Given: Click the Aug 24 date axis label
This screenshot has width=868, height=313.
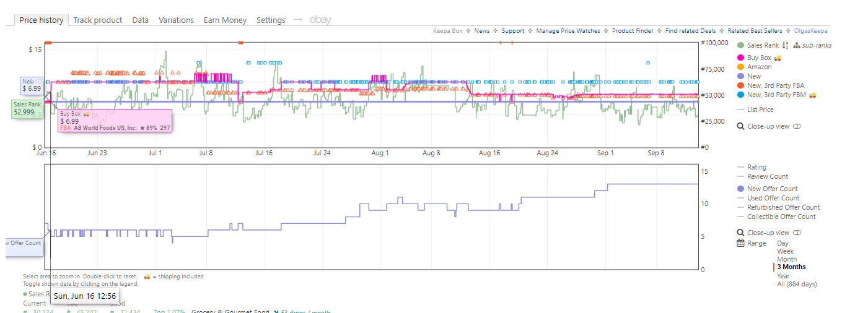Looking at the screenshot, I should pos(548,153).
